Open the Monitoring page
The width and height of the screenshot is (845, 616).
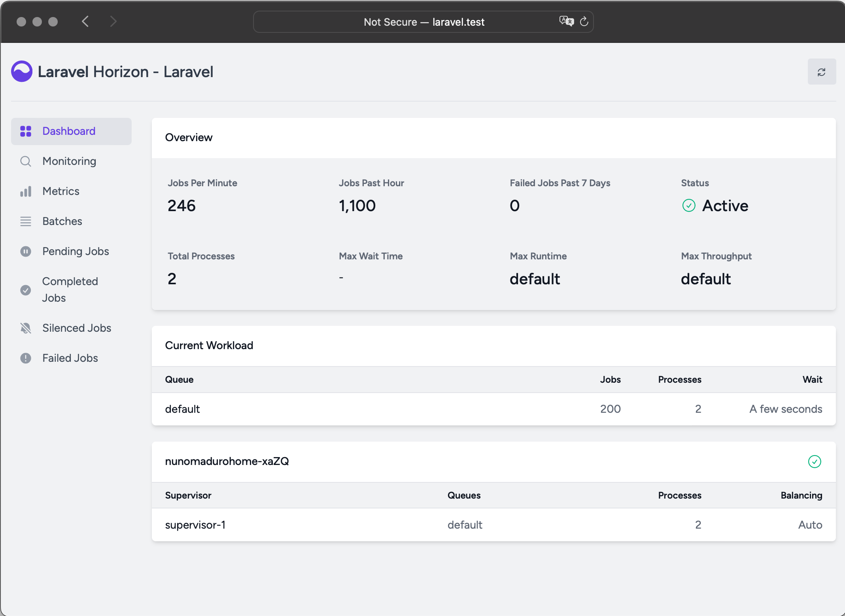point(71,161)
